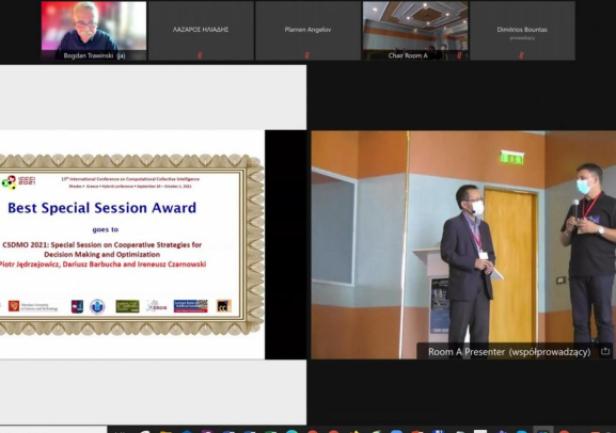The width and height of the screenshot is (616, 433).
Task: Click Dimitrios Bountas's muted microphone icon
Action: (521, 55)
